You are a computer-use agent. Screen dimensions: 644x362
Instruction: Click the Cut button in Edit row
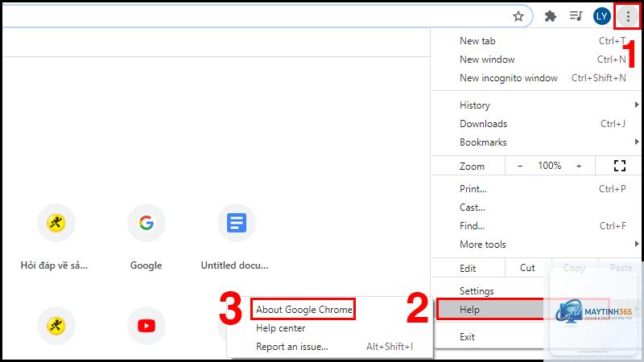[x=528, y=268]
